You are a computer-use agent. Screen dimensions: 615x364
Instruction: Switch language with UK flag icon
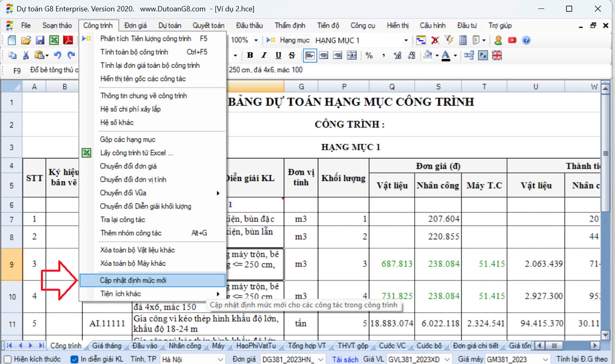tap(497, 55)
